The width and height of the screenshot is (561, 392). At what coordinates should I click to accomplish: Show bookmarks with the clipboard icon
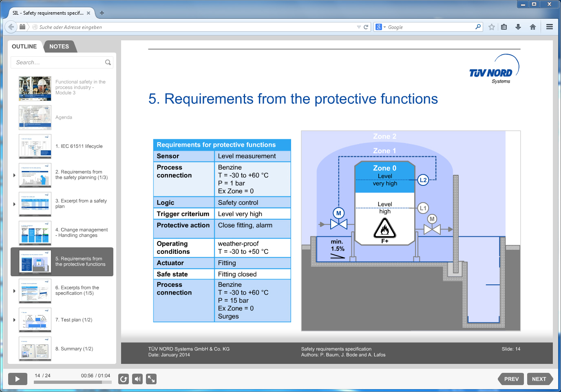point(504,27)
